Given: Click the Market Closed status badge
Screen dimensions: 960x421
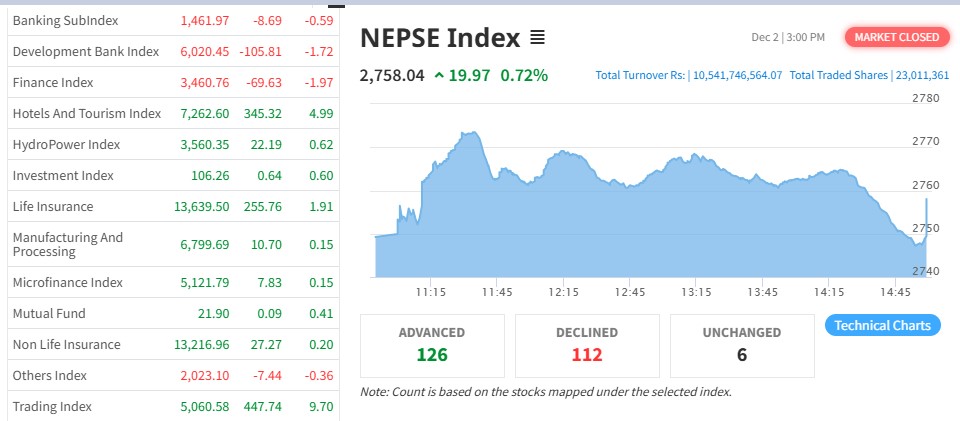Looking at the screenshot, I should [x=897, y=37].
